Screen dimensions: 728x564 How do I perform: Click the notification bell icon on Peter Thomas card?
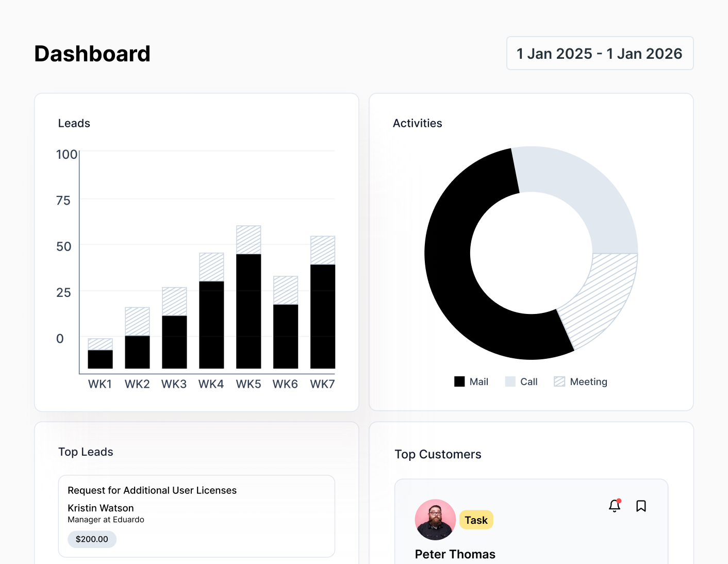coord(614,506)
